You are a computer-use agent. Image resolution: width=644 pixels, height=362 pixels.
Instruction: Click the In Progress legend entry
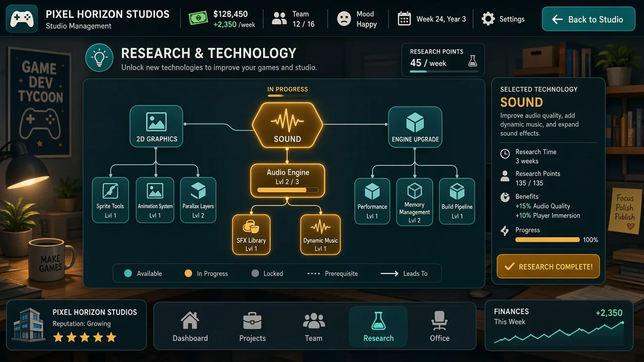tap(206, 274)
